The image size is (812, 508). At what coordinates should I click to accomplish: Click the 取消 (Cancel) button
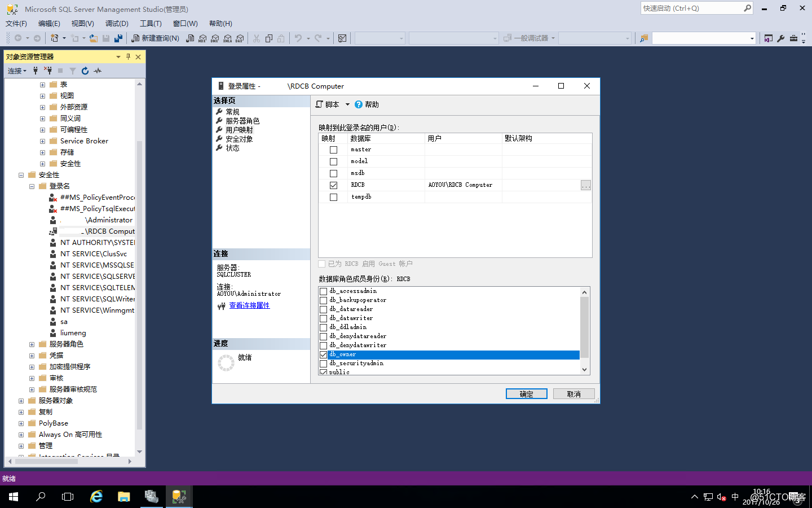tap(574, 394)
